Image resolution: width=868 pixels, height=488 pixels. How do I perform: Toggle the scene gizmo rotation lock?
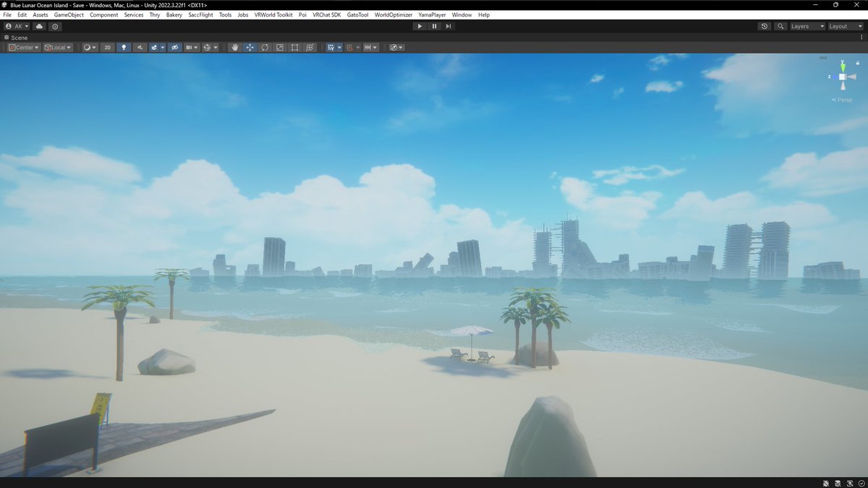857,63
